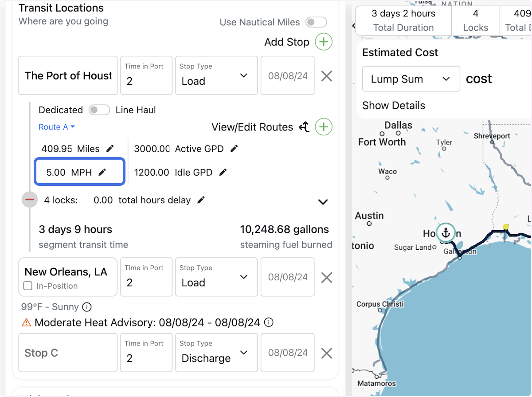Change Lump Sum cost type

[x=411, y=79]
